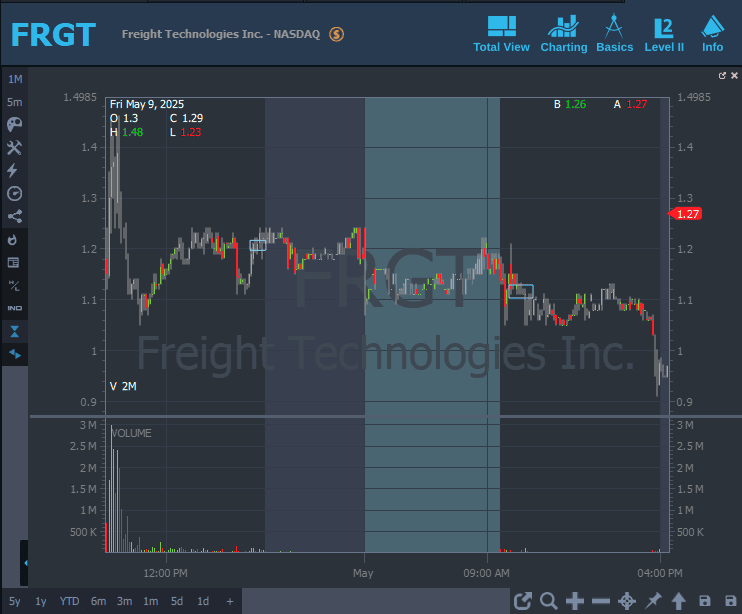The height and width of the screenshot is (614, 742).
Task: Click the V 2M volume readout
Action: [x=123, y=386]
